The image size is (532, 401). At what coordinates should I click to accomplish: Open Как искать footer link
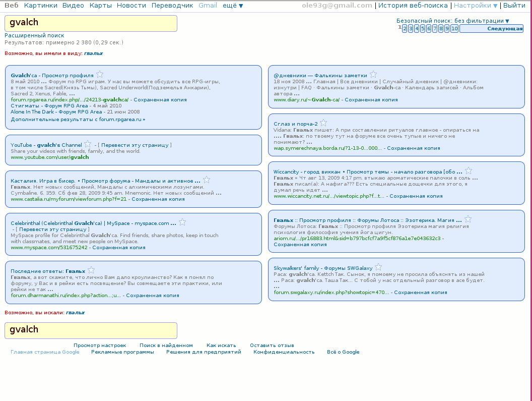click(x=221, y=346)
